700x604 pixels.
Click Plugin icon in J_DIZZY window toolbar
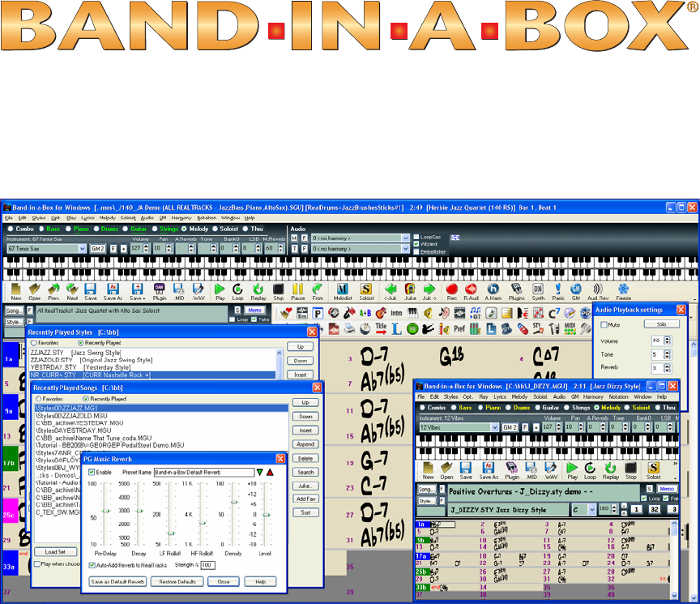511,470
